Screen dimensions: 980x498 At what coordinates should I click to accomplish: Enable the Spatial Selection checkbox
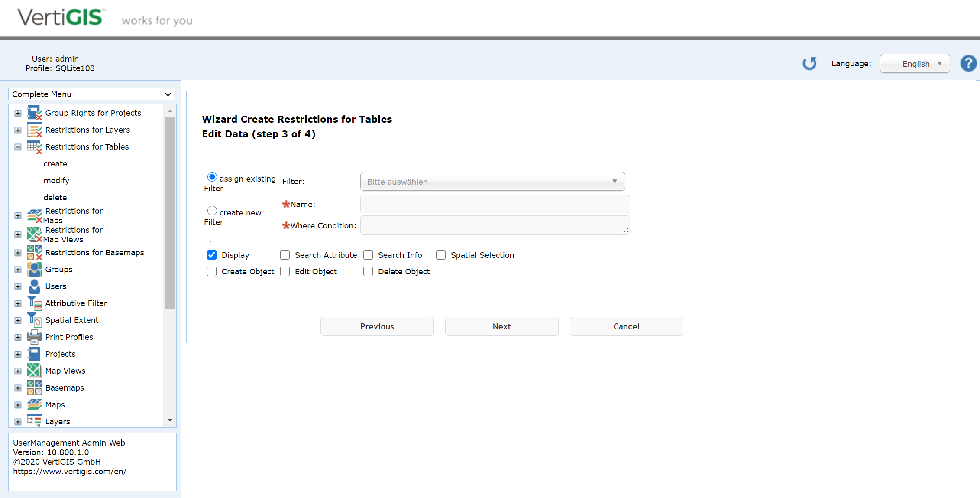pos(440,255)
